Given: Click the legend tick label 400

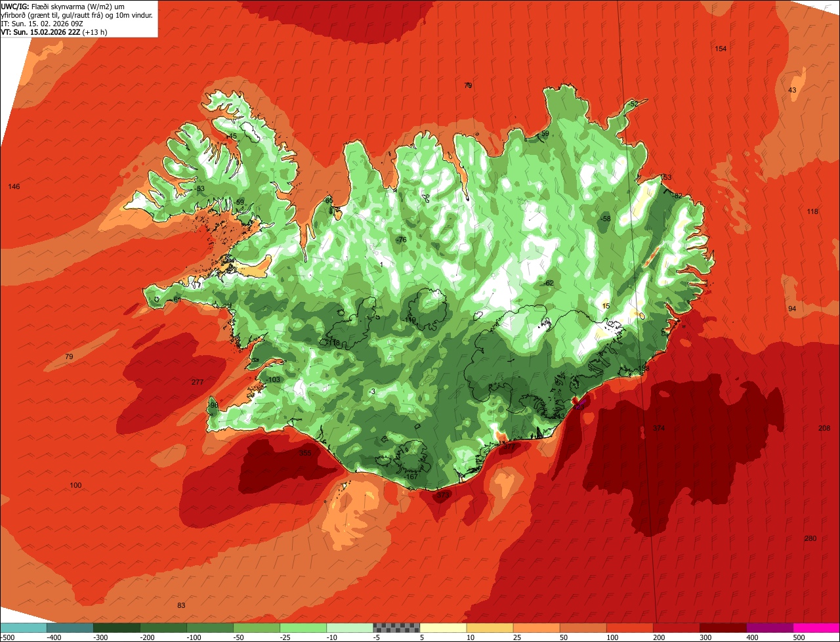Looking at the screenshot, I should pos(752,637).
